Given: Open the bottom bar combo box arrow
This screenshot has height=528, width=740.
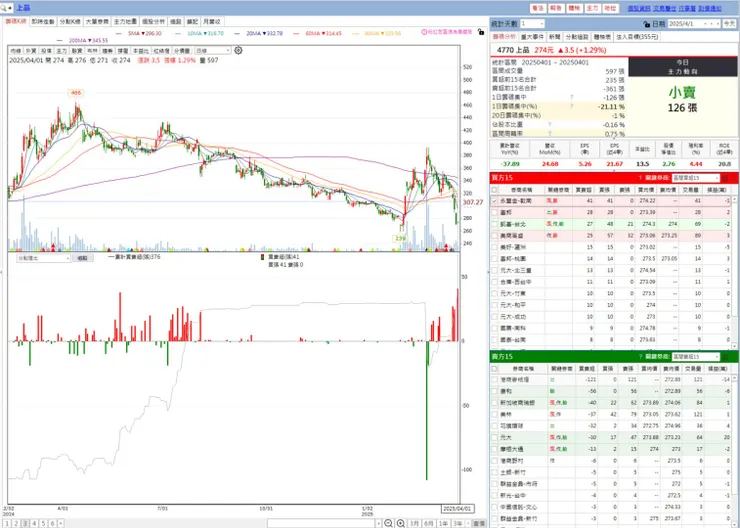Looking at the screenshot, I should coord(378,523).
